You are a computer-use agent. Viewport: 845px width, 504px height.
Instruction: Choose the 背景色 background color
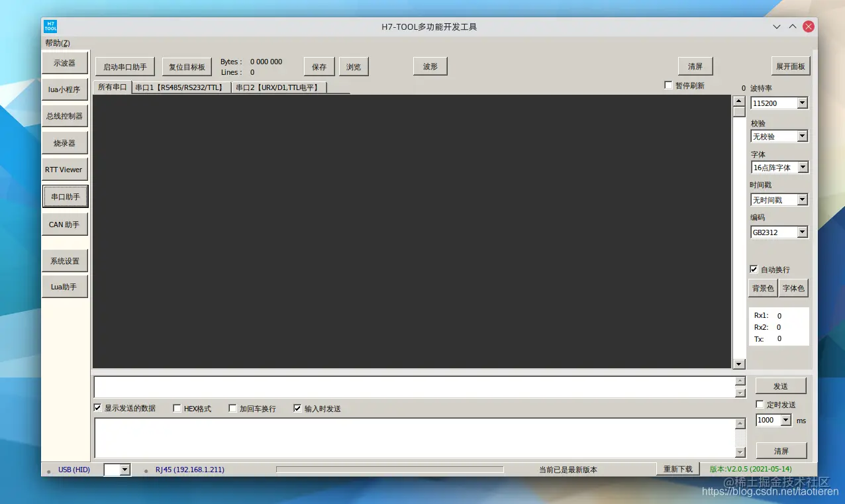(763, 288)
